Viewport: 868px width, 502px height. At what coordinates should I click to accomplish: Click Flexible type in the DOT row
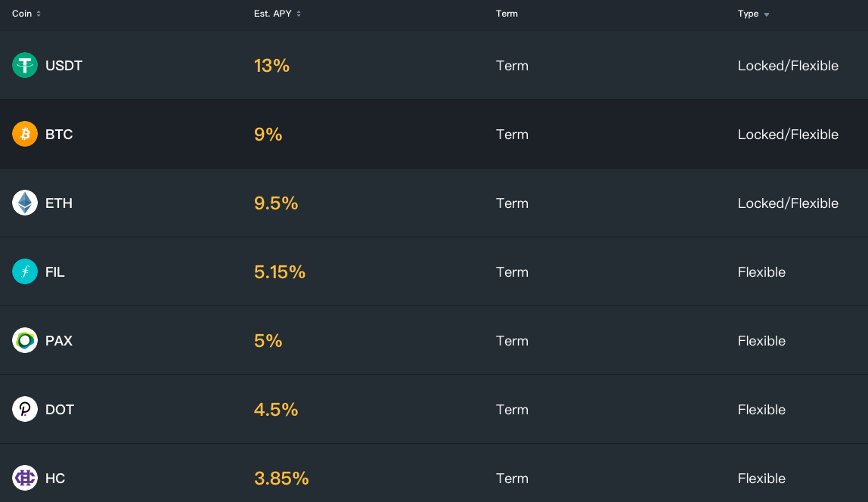coord(761,410)
